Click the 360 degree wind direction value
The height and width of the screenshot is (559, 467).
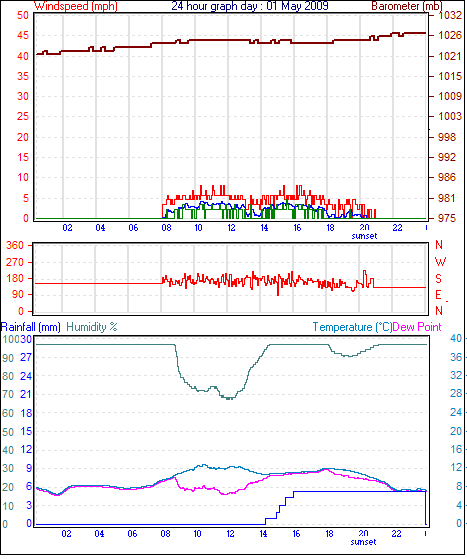point(15,245)
